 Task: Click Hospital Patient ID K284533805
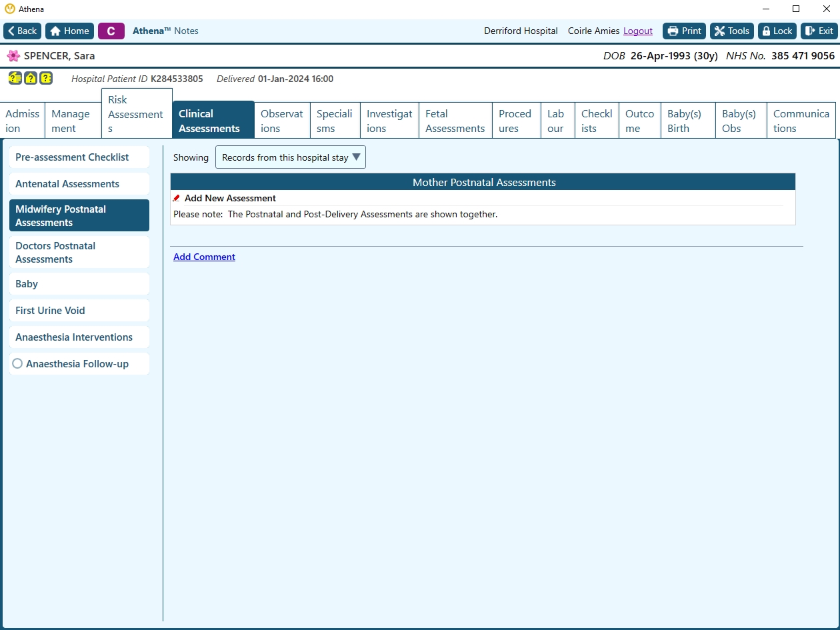click(137, 79)
